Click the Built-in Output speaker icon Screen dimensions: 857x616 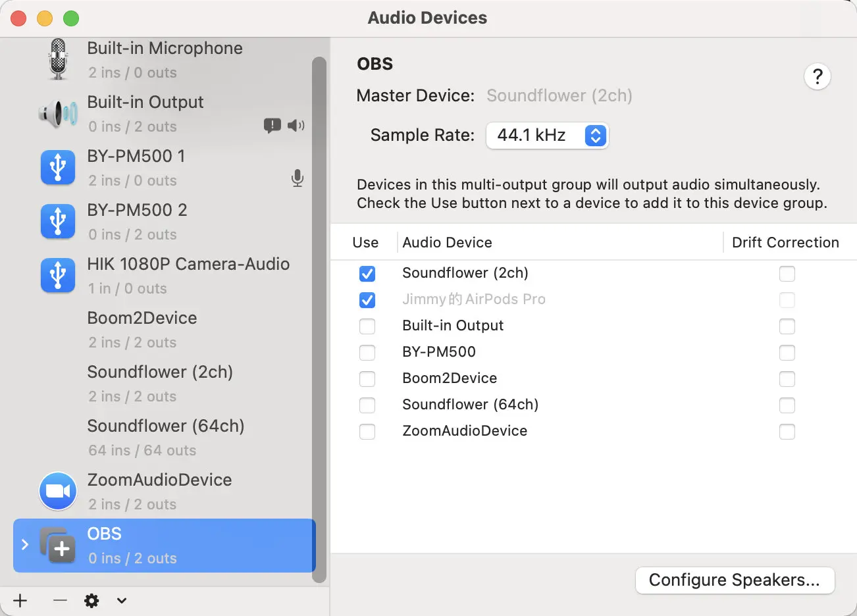pos(58,114)
